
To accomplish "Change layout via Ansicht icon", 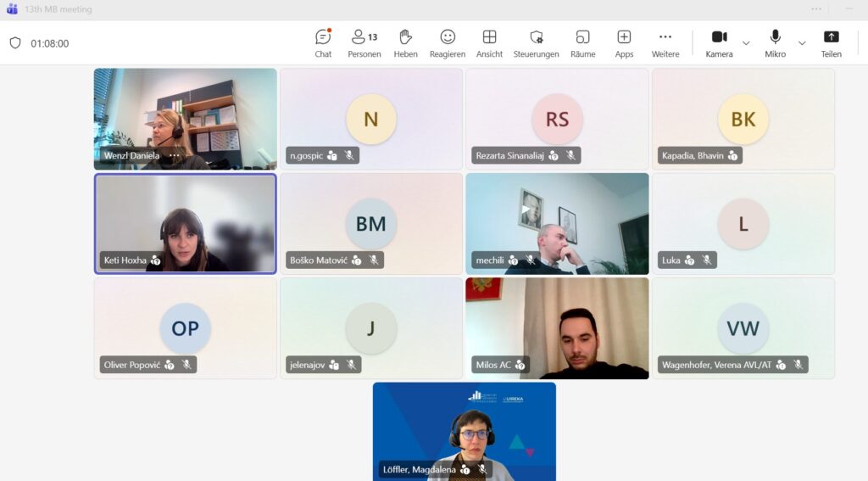I will (489, 42).
